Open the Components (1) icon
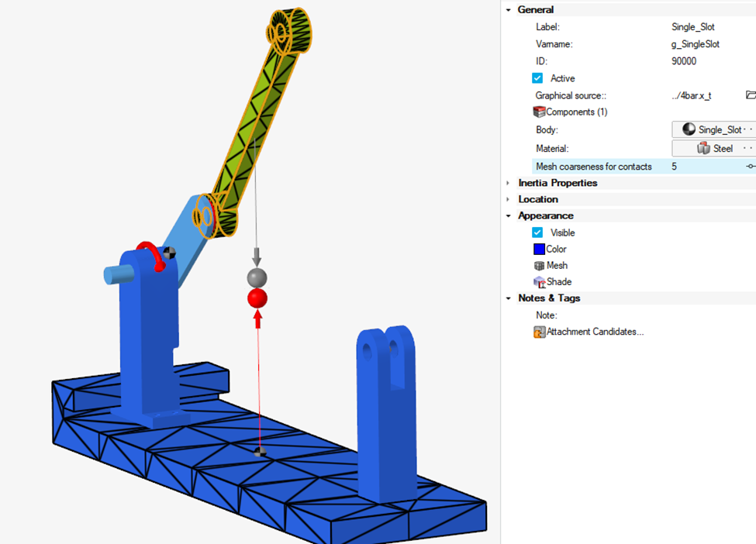Screen dimensions: 756x544 click(539, 112)
